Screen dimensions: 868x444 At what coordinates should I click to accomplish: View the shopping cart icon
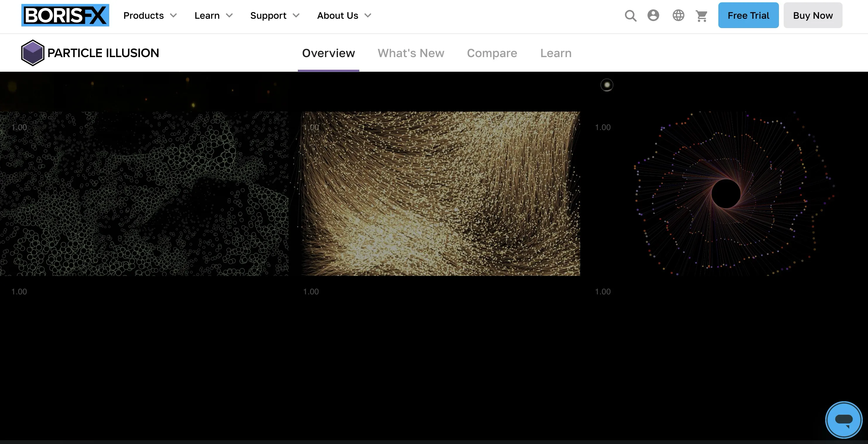click(702, 16)
